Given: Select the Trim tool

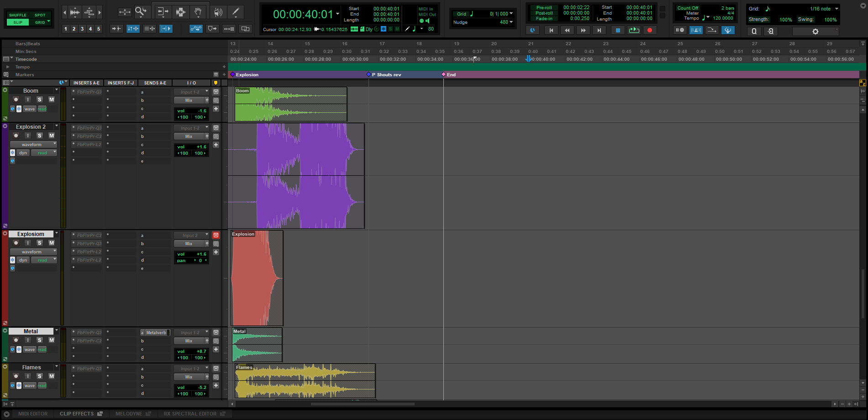Looking at the screenshot, I should [163, 12].
